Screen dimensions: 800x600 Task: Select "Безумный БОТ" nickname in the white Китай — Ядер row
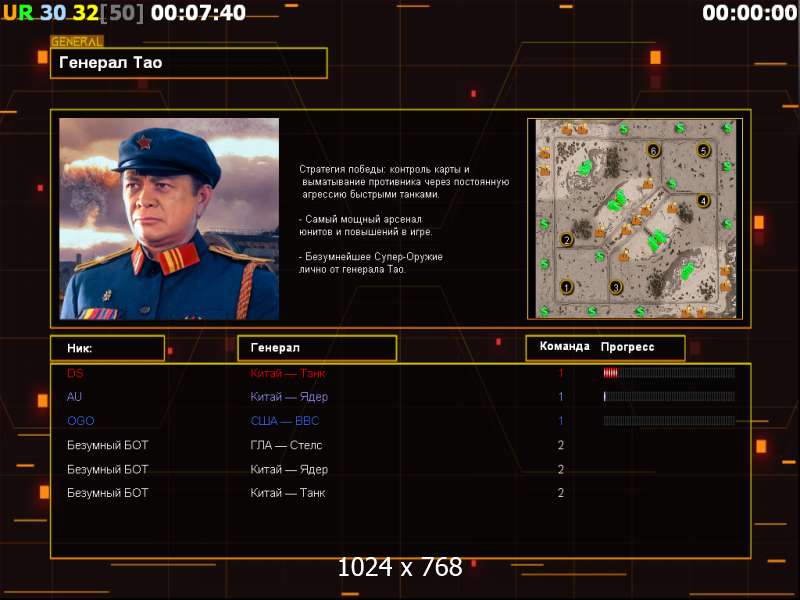(108, 469)
